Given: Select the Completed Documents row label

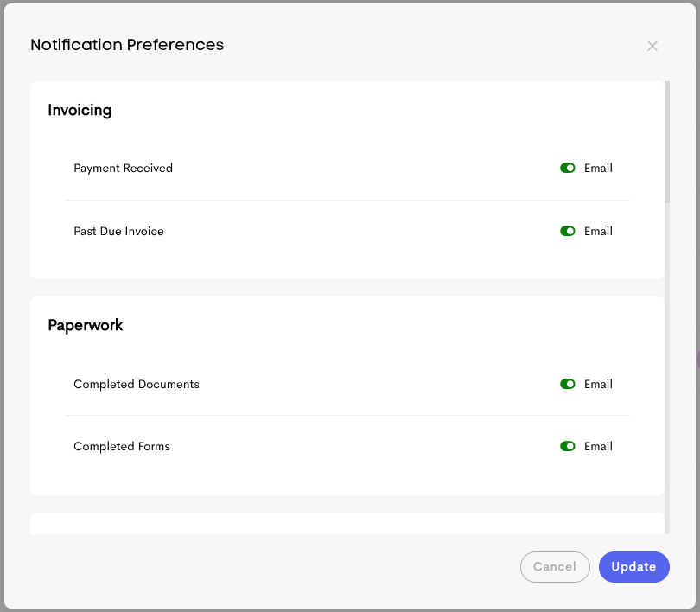Looking at the screenshot, I should 137,384.
